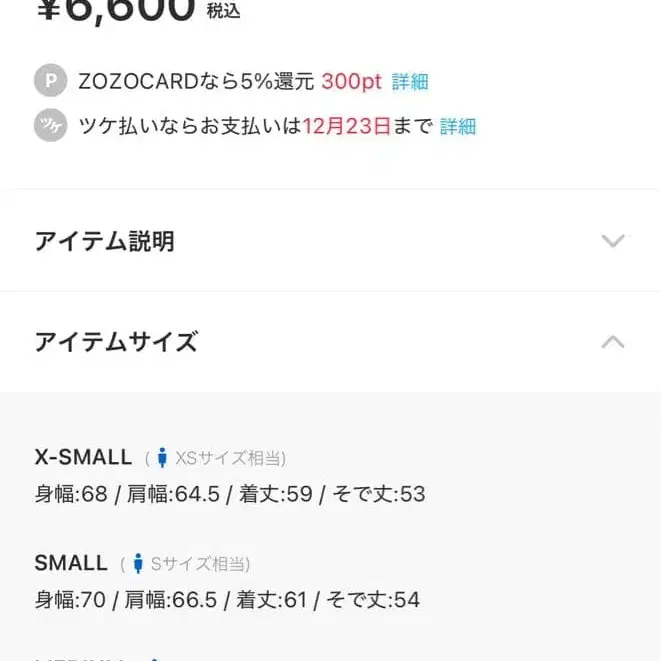Click the ZOZOCARDなら5%還元 text

tap(196, 82)
